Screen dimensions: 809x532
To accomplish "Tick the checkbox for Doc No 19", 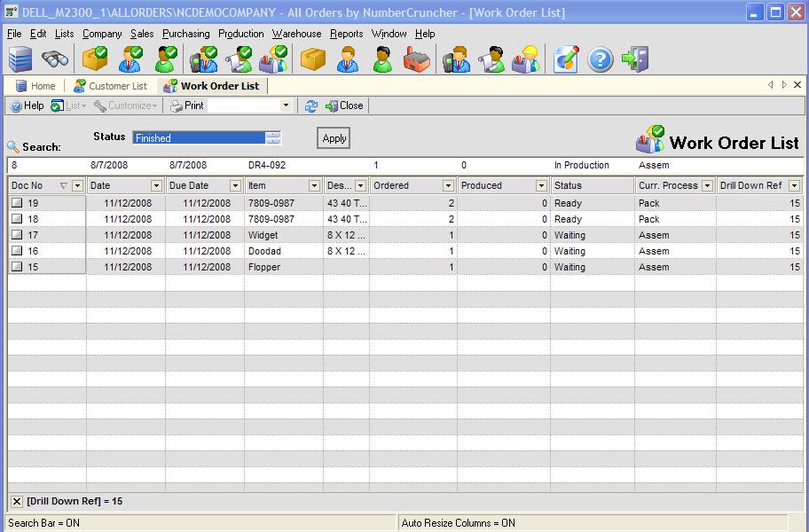I will tap(17, 203).
